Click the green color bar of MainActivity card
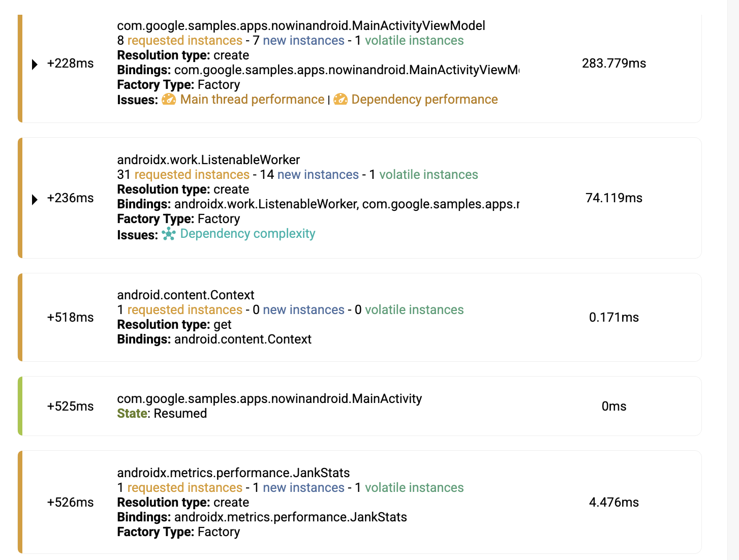Screen dimensions: 739x560 pyautogui.click(x=20, y=406)
